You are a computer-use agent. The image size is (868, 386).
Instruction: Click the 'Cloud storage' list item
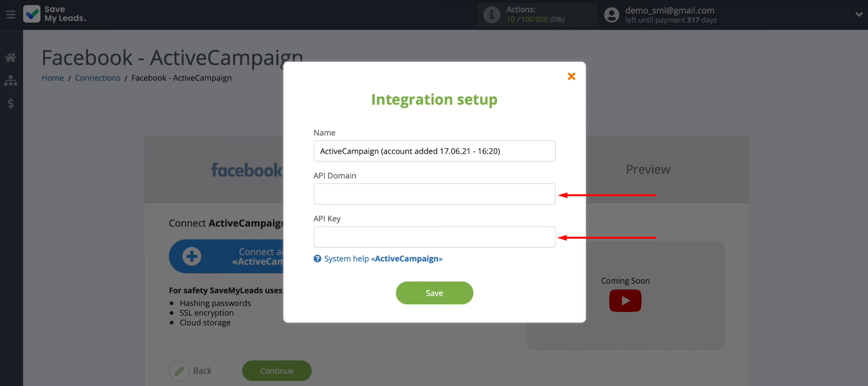coord(205,322)
